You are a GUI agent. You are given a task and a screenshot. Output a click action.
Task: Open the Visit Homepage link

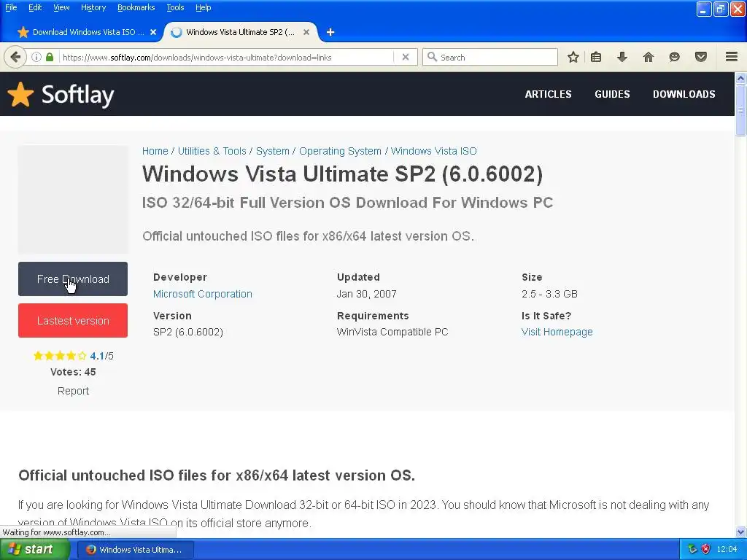pos(557,332)
